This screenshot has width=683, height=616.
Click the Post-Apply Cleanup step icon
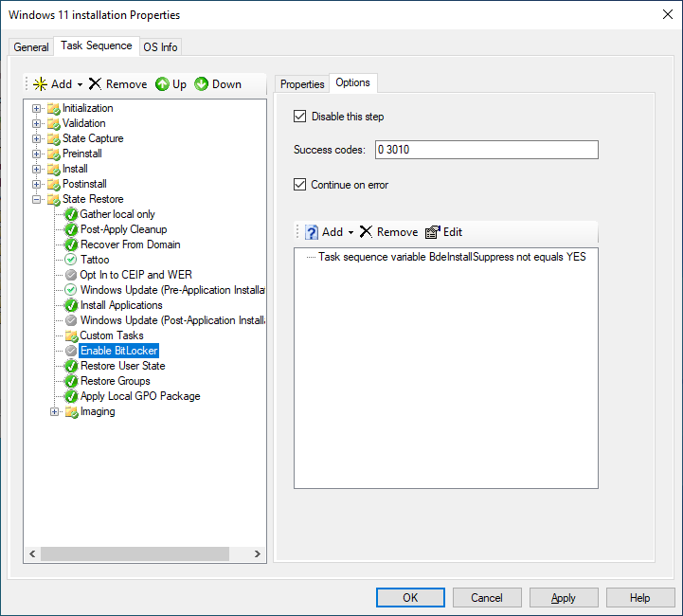point(71,229)
